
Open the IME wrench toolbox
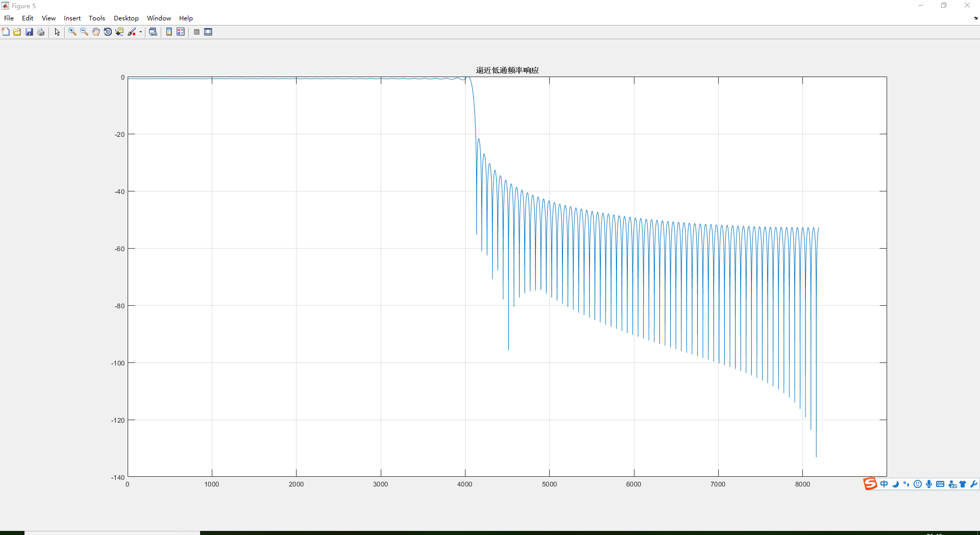click(974, 484)
